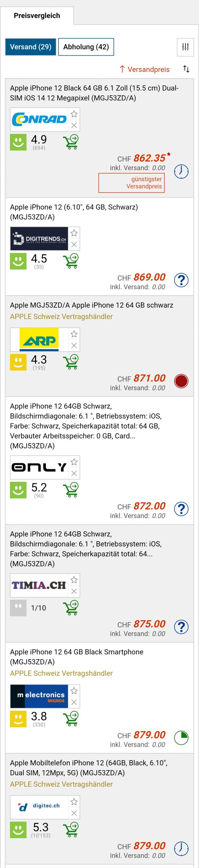
Task: Open the melectronics Migros shop logo
Action: (39, 696)
